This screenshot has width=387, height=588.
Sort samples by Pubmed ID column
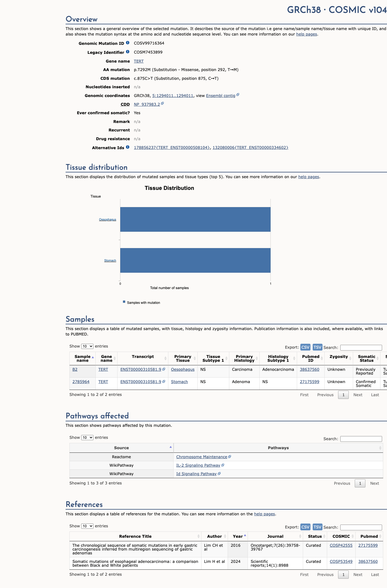pyautogui.click(x=311, y=358)
